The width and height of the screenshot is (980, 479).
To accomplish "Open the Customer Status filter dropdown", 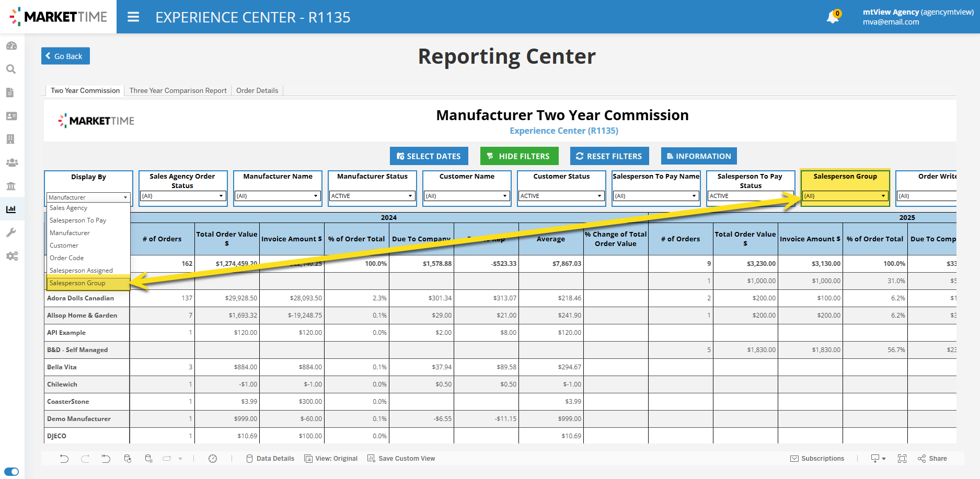I will pyautogui.click(x=561, y=196).
